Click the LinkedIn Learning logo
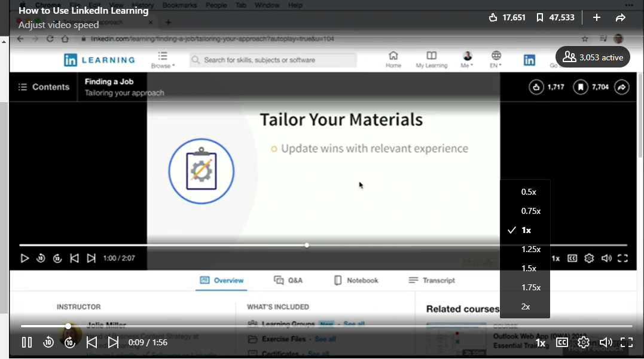The width and height of the screenshot is (644, 359). 99,59
